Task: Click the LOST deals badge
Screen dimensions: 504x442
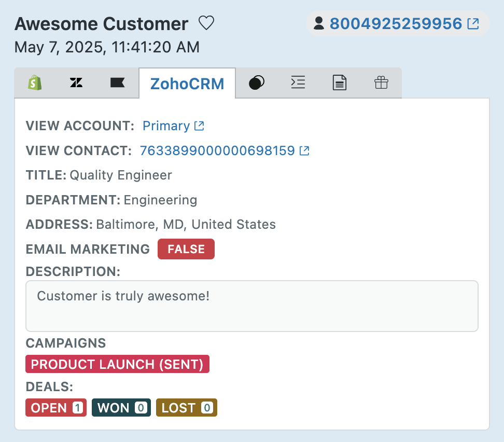Action: coord(187,408)
